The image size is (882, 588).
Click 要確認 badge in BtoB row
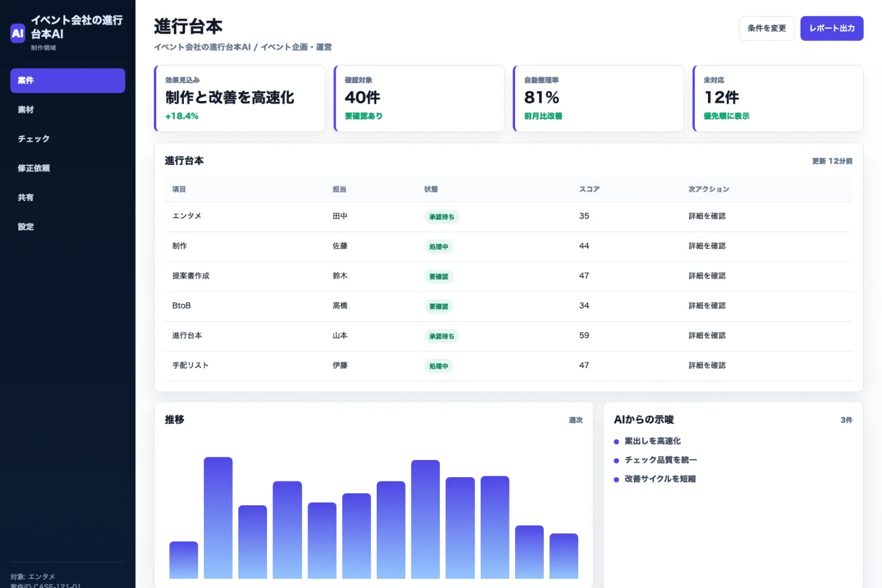pyautogui.click(x=439, y=306)
